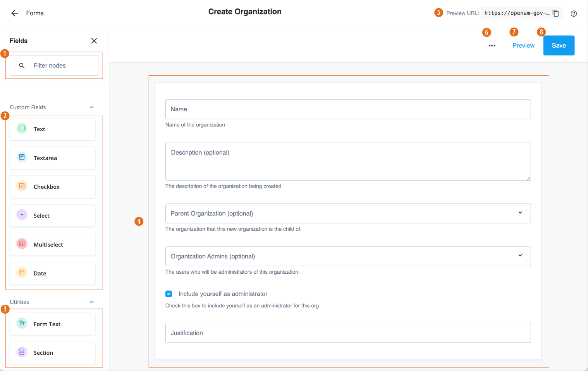Collapse the Utilities section

coord(92,302)
